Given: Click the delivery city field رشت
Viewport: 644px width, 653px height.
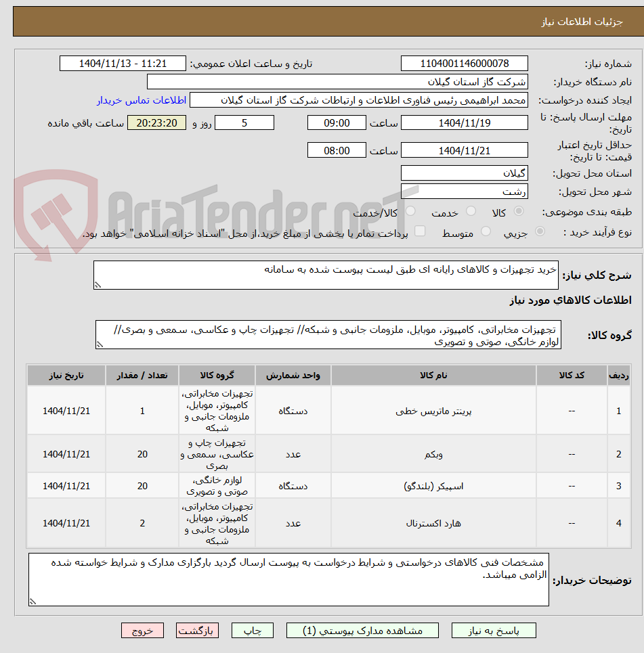Looking at the screenshot, I should click(465, 192).
